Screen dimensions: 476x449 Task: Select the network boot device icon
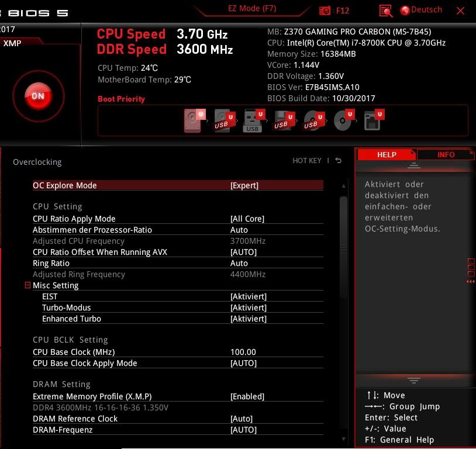(x=374, y=120)
